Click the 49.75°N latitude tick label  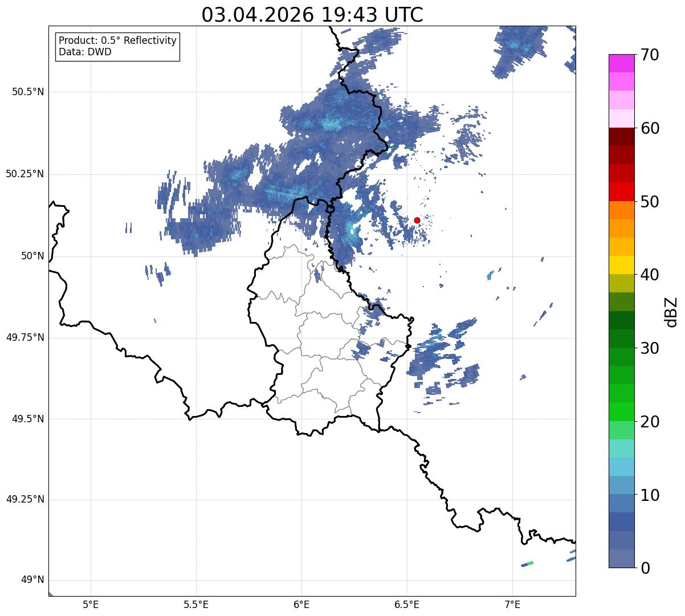tap(25, 337)
